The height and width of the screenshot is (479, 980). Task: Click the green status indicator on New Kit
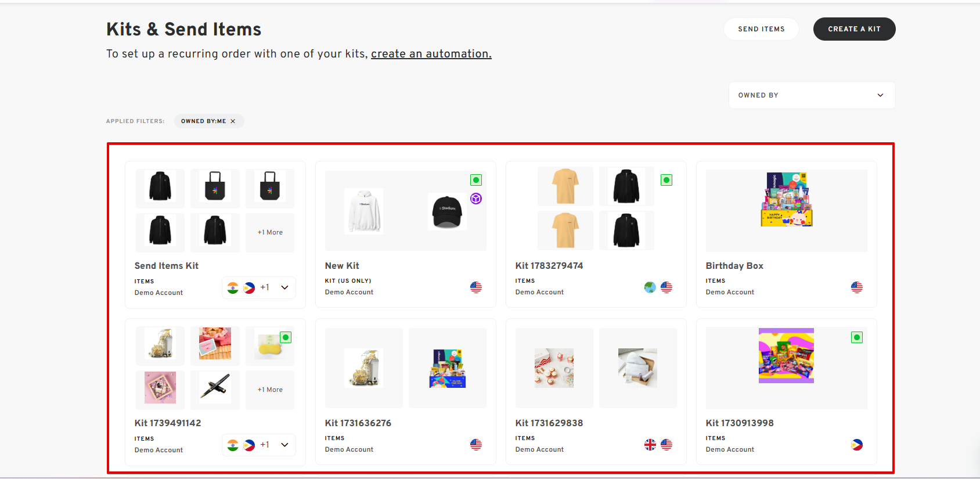(x=476, y=180)
